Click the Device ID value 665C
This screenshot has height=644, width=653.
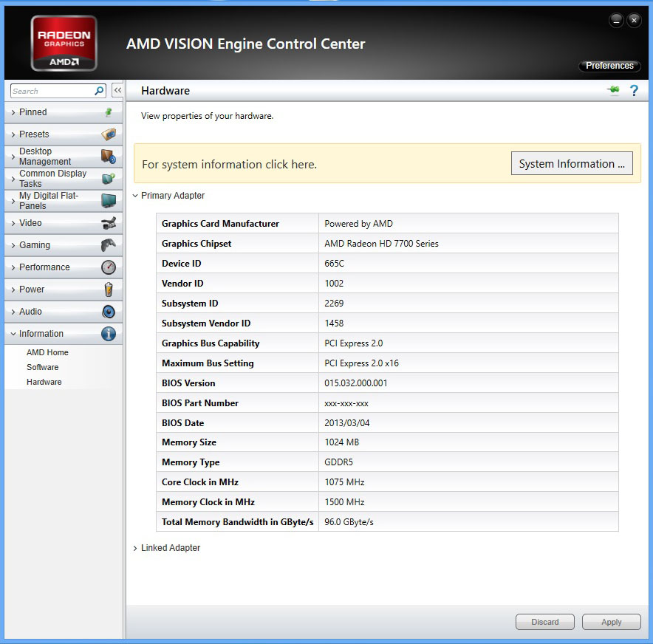[x=334, y=264]
